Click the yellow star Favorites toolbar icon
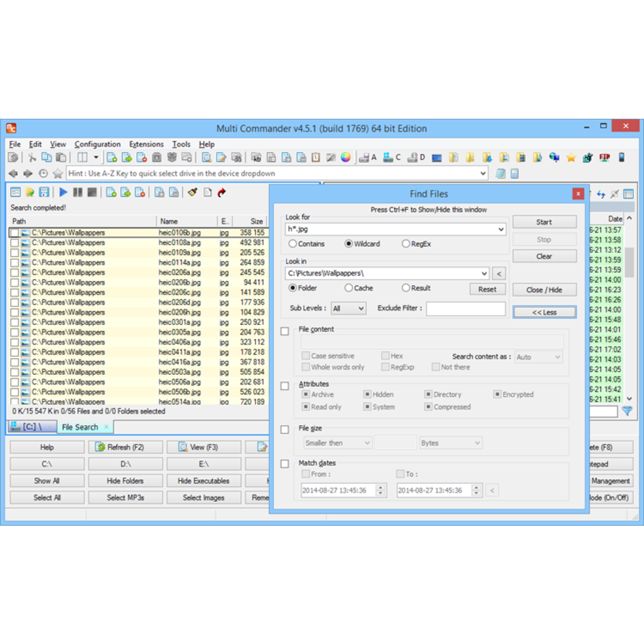644x644 pixels. pos(571,157)
